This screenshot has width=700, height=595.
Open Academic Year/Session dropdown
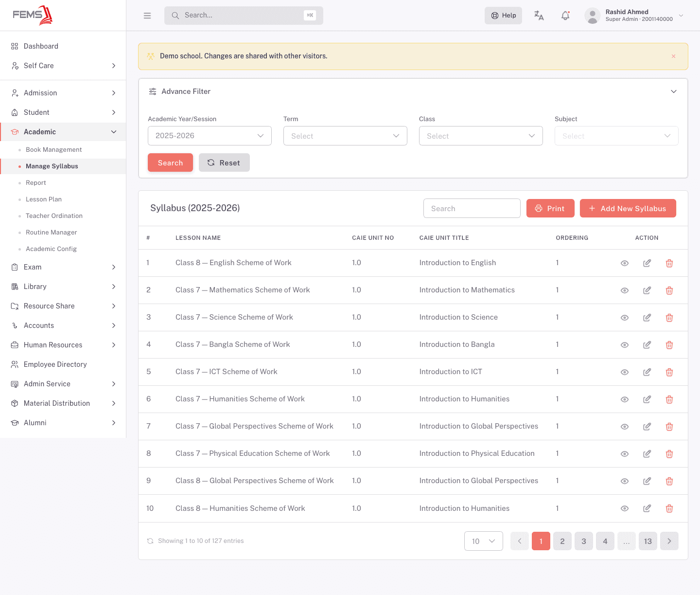[210, 136]
